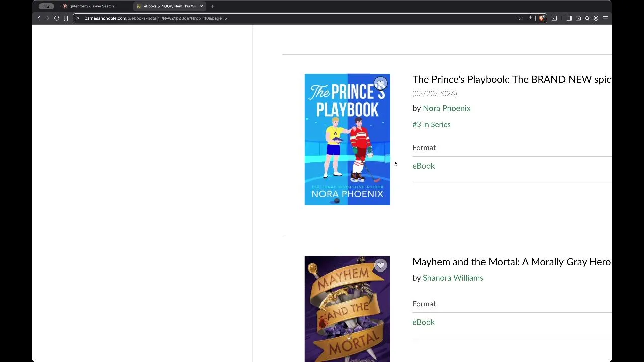Click the #3 in Series link
The height and width of the screenshot is (362, 644).
pyautogui.click(x=431, y=124)
